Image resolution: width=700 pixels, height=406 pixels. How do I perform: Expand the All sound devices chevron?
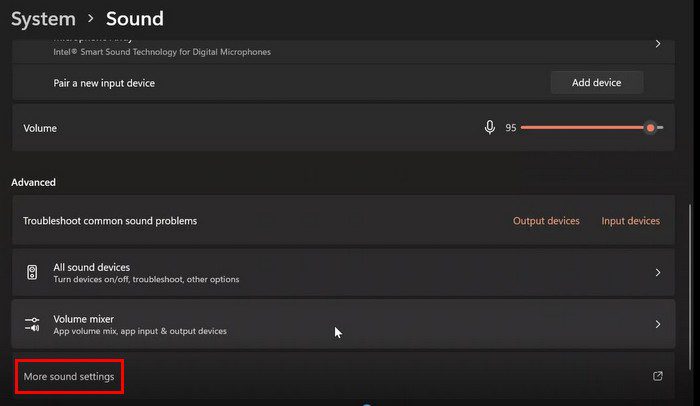coord(657,272)
